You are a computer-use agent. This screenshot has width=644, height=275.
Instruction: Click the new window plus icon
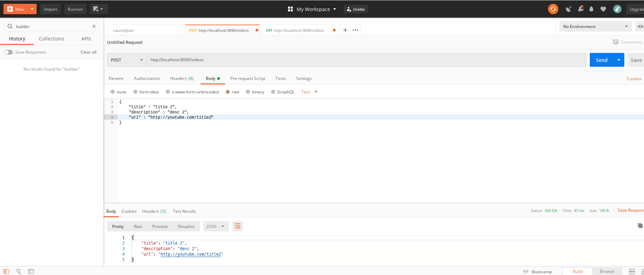[98, 9]
